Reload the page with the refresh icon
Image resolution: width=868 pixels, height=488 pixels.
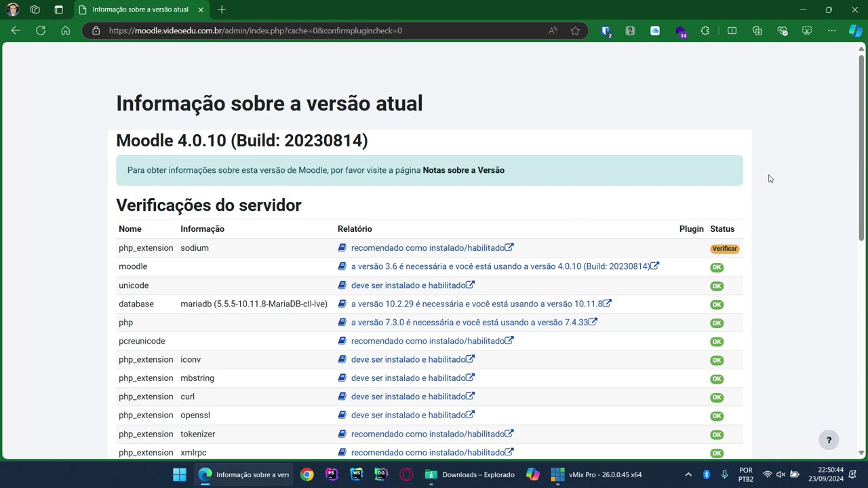coord(41,30)
